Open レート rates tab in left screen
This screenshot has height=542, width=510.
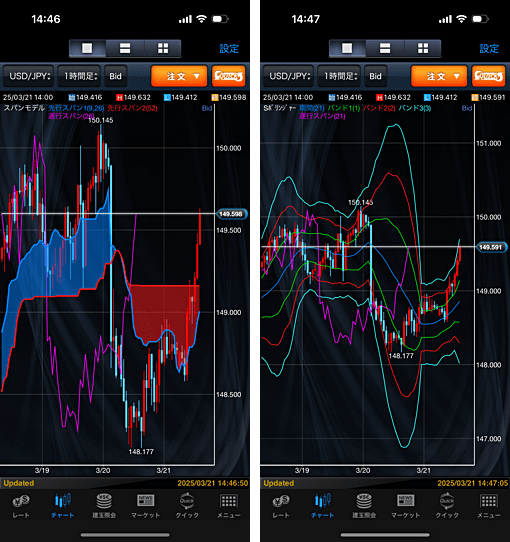click(x=21, y=506)
